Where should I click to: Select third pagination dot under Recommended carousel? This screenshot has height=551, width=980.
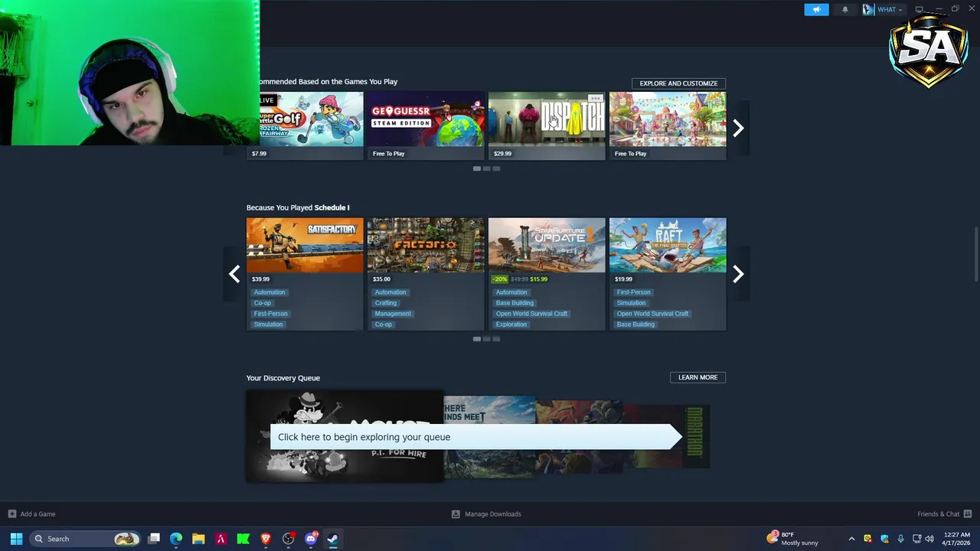(x=496, y=168)
